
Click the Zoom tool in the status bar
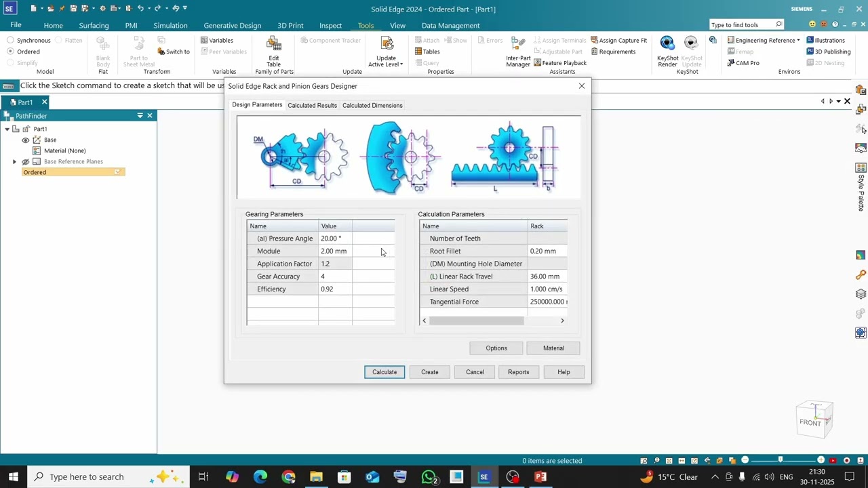[x=656, y=461]
